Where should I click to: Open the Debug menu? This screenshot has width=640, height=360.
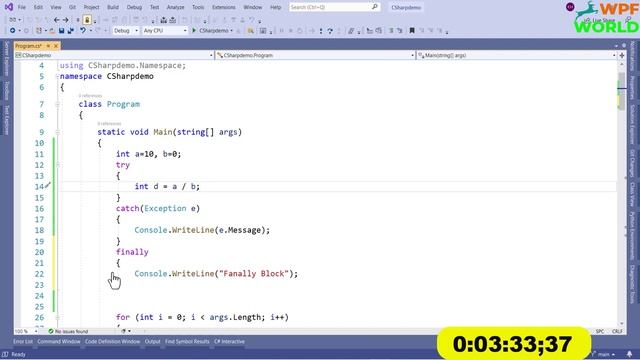(134, 7)
